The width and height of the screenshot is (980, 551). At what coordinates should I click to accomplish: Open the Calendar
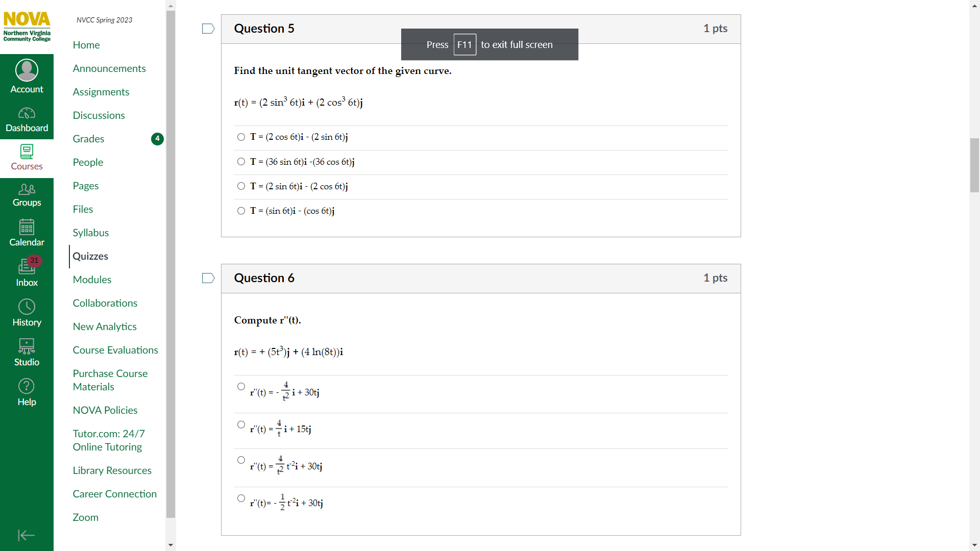click(x=27, y=232)
